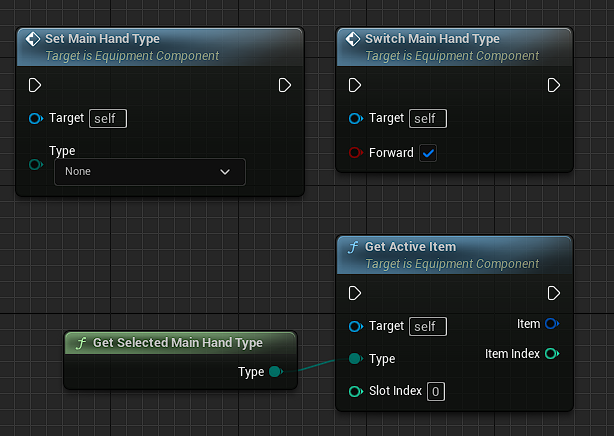Click the Item Index output pin
The width and height of the screenshot is (614, 436).
(552, 354)
